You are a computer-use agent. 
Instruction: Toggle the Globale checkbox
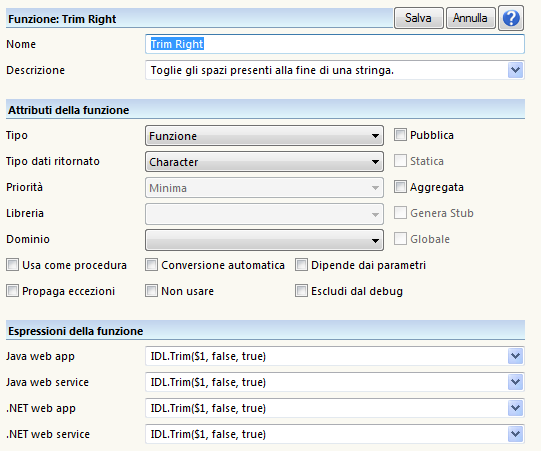pyautogui.click(x=400, y=238)
